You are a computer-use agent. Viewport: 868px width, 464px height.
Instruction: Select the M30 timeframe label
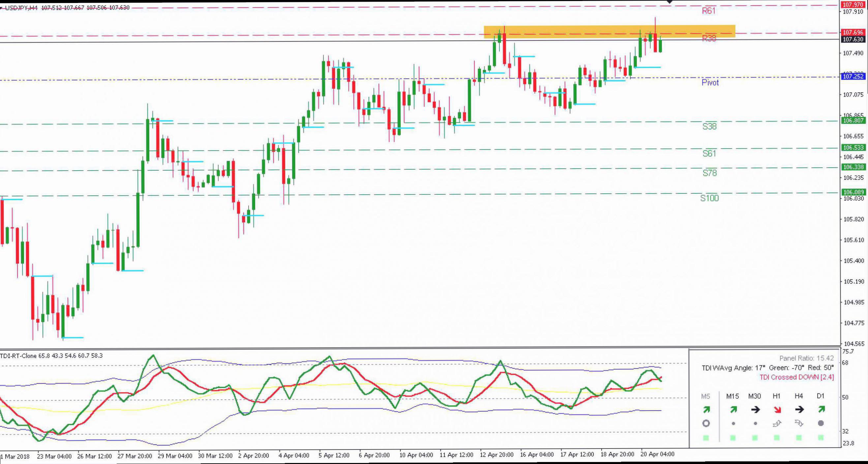[755, 396]
